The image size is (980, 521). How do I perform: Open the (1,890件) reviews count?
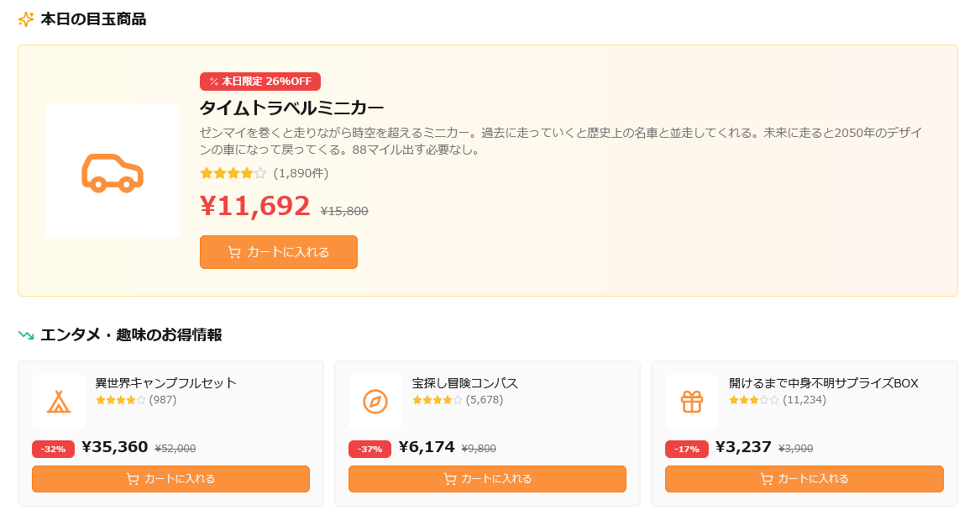click(301, 174)
